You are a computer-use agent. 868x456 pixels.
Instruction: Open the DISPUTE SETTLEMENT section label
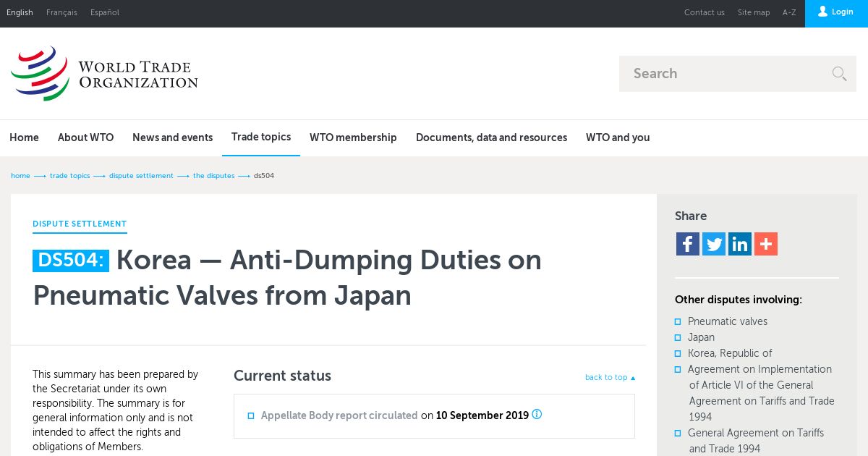point(80,224)
